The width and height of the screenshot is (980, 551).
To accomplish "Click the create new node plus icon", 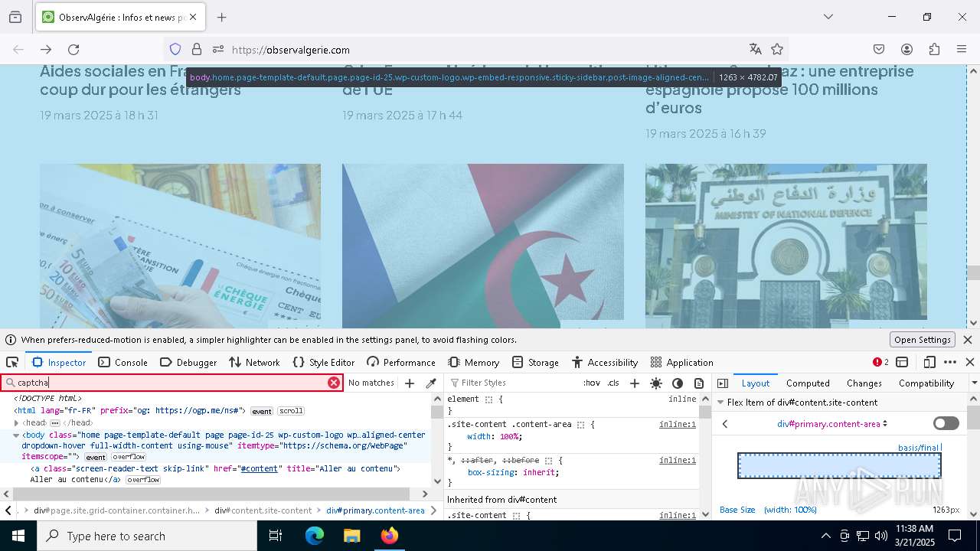I will tap(410, 383).
